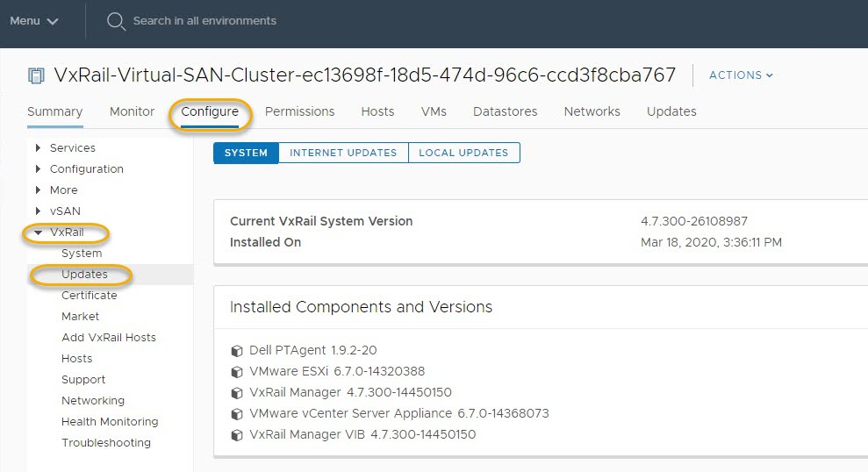Collapse the VxRail tree node
The width and height of the screenshot is (868, 472).
(38, 232)
